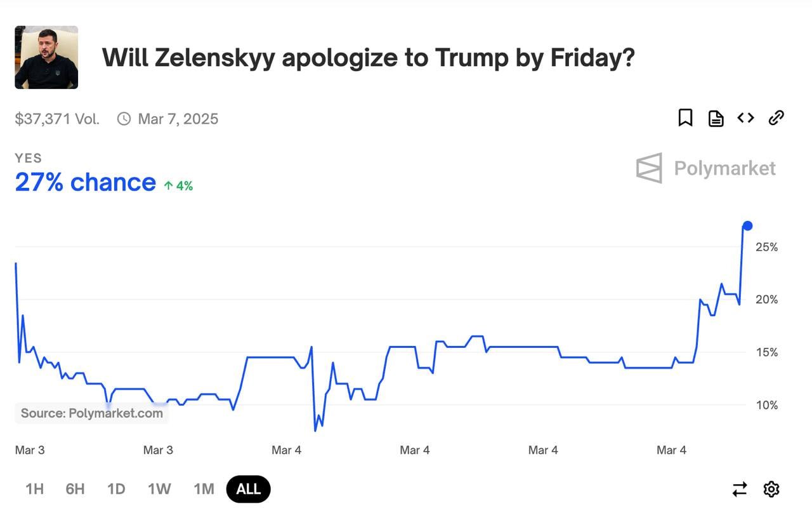
Task: Click the blue endpoint dot on chart
Action: point(747,226)
